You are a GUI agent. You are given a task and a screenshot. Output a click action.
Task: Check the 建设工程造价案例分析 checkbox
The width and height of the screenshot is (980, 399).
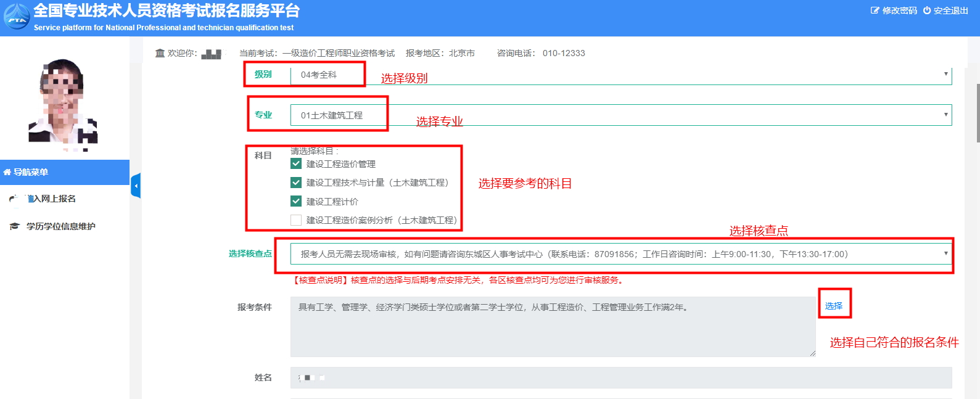[296, 220]
